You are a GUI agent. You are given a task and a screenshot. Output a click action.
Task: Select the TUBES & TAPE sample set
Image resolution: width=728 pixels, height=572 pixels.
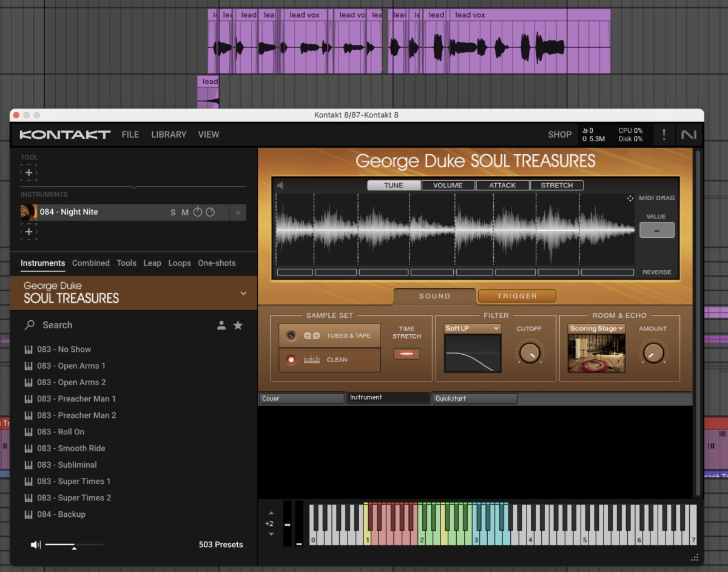pyautogui.click(x=329, y=335)
